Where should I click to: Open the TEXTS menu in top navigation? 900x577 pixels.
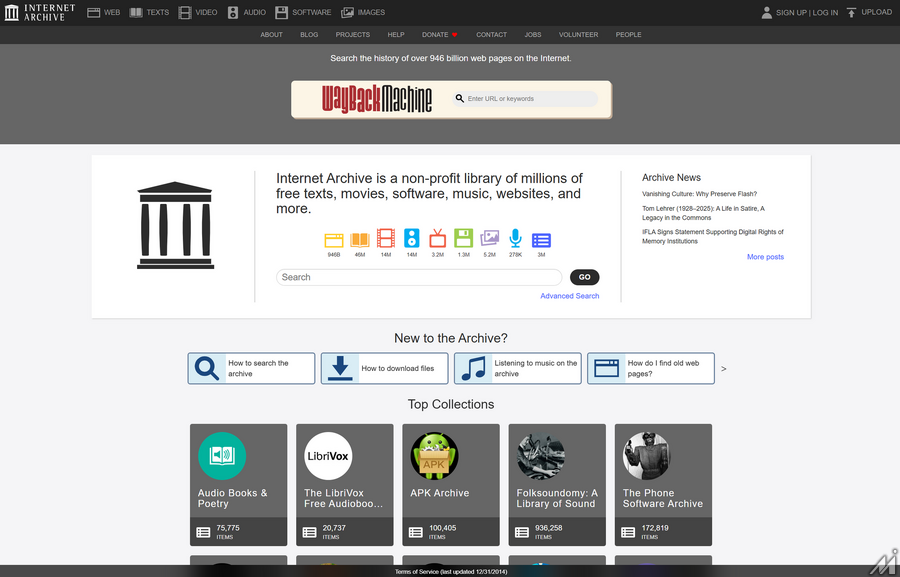coord(149,12)
